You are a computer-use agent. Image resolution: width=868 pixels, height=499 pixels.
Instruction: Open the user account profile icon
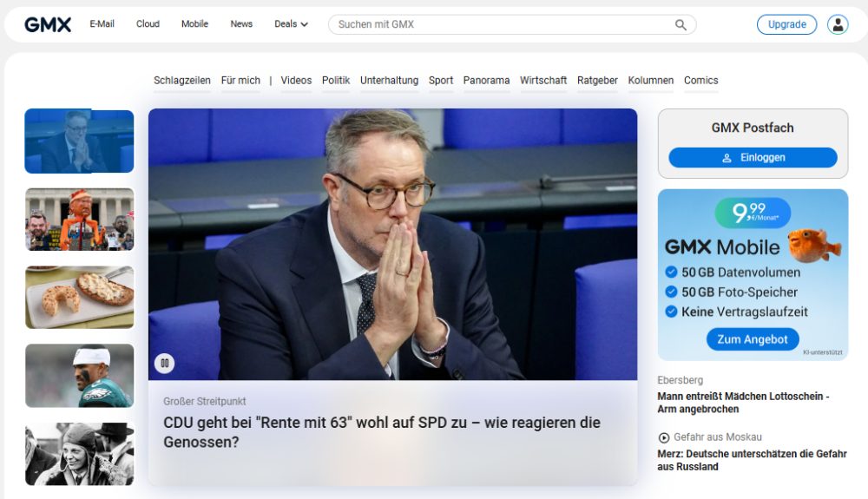(838, 24)
